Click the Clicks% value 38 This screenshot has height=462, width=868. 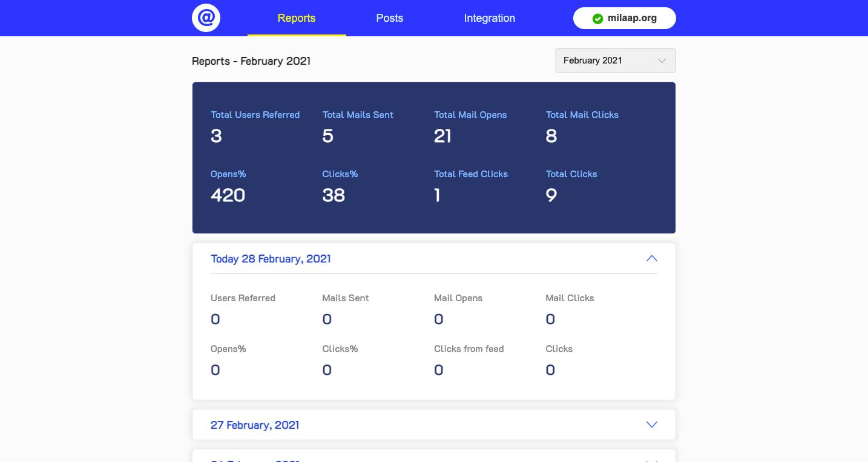[334, 195]
